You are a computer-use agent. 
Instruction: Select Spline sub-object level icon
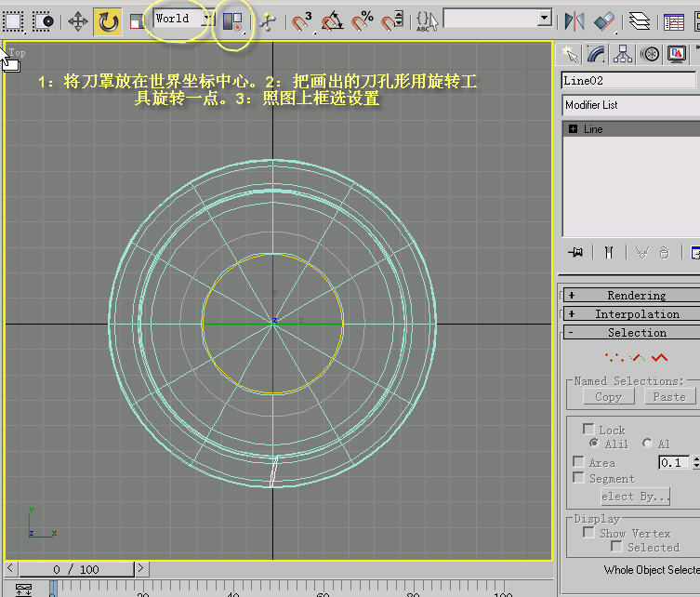[x=659, y=357]
